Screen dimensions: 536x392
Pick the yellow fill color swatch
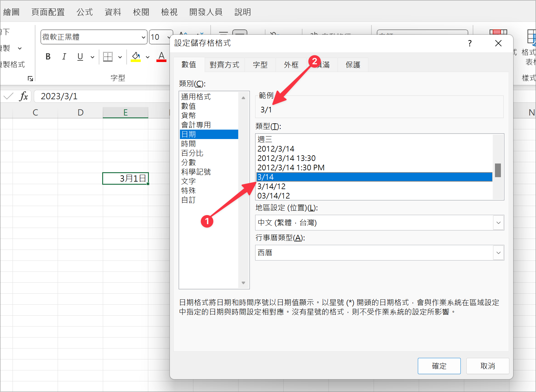pos(135,60)
